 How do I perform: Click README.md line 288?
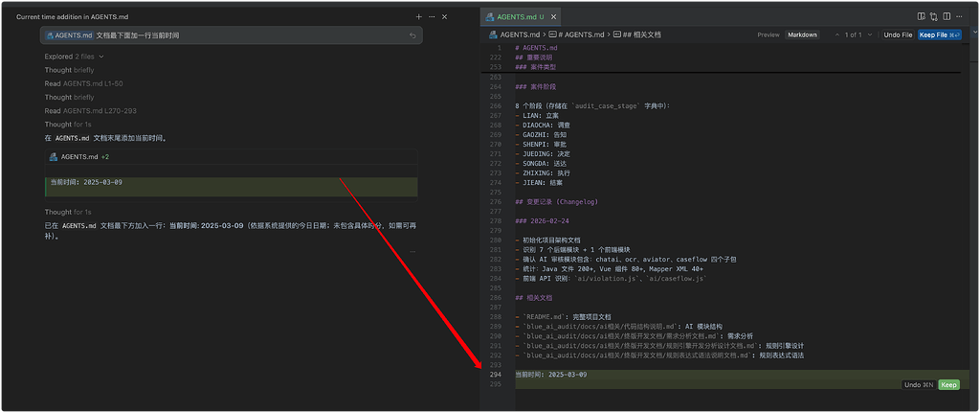point(563,317)
